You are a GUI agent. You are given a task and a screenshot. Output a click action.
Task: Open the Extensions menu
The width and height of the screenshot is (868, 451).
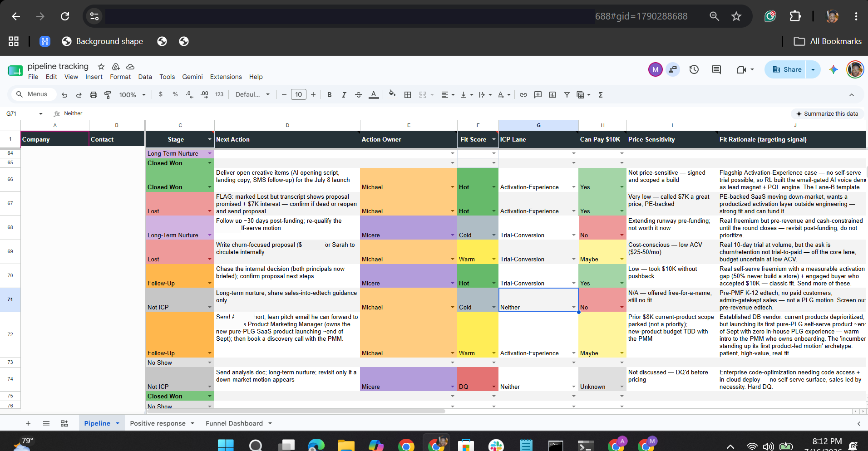click(226, 77)
